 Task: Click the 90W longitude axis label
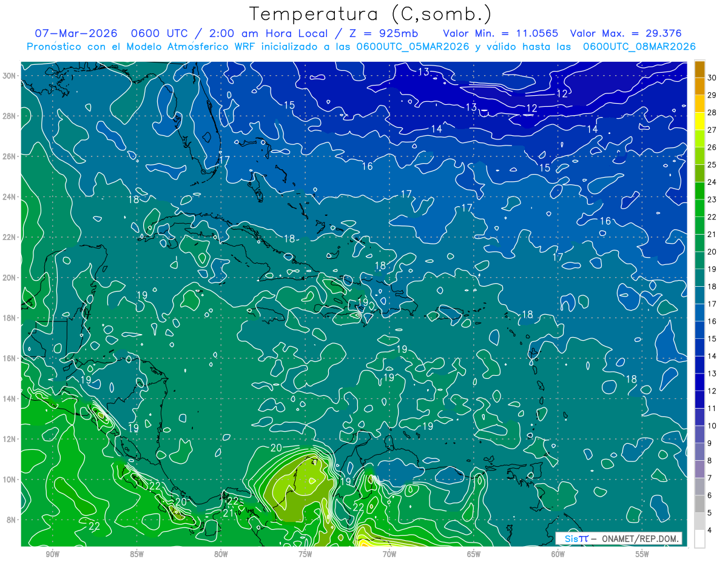coord(52,554)
